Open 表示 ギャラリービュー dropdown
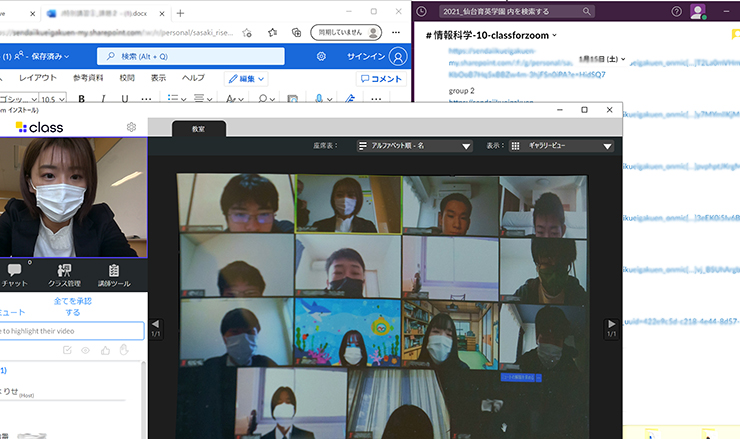Image resolution: width=740 pixels, height=439 pixels. click(x=561, y=146)
